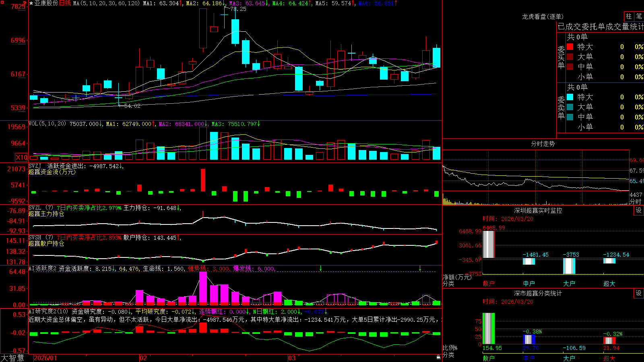Click the 日线 period label
This screenshot has width=644, height=362.
point(65,3)
